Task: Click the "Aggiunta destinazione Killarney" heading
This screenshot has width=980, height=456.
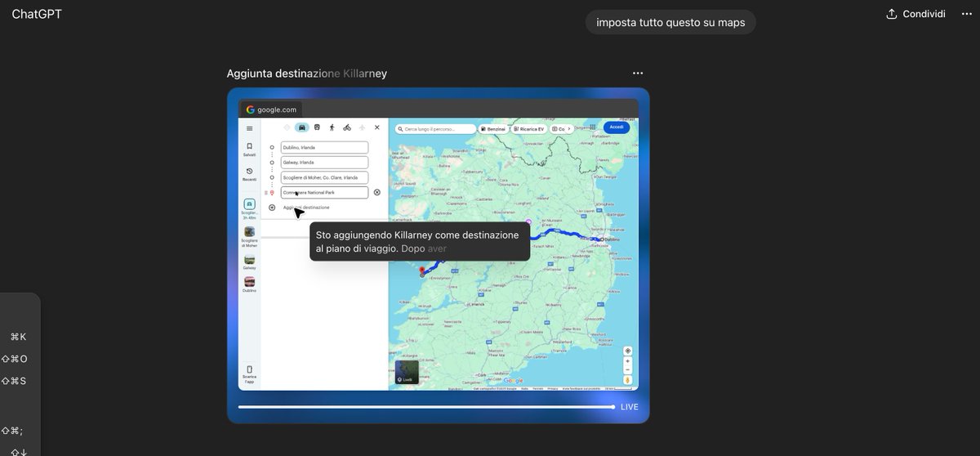Action: point(307,74)
